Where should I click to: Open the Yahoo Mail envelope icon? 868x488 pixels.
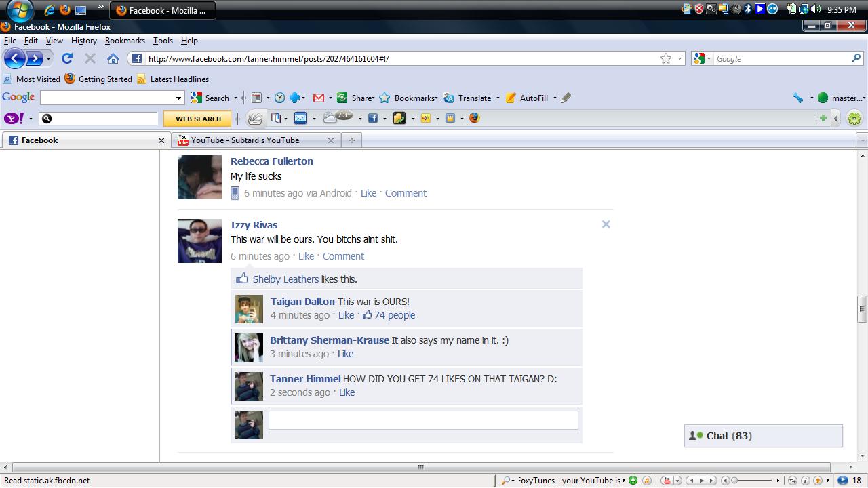click(300, 119)
